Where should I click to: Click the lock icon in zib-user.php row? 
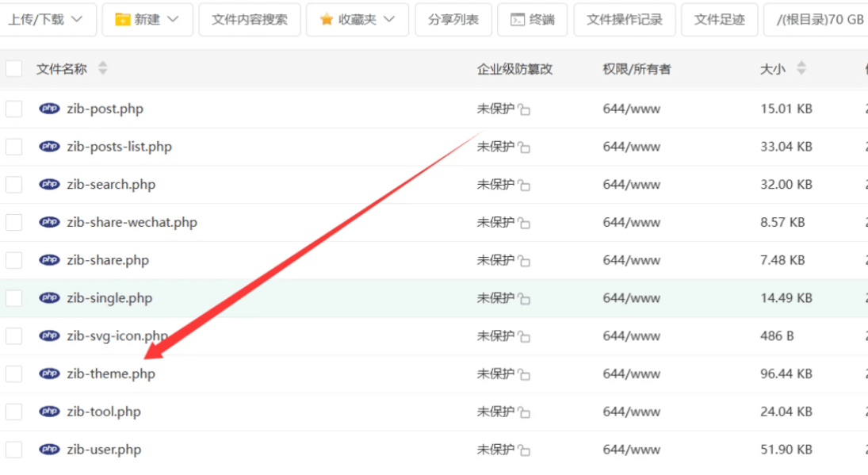tap(524, 450)
